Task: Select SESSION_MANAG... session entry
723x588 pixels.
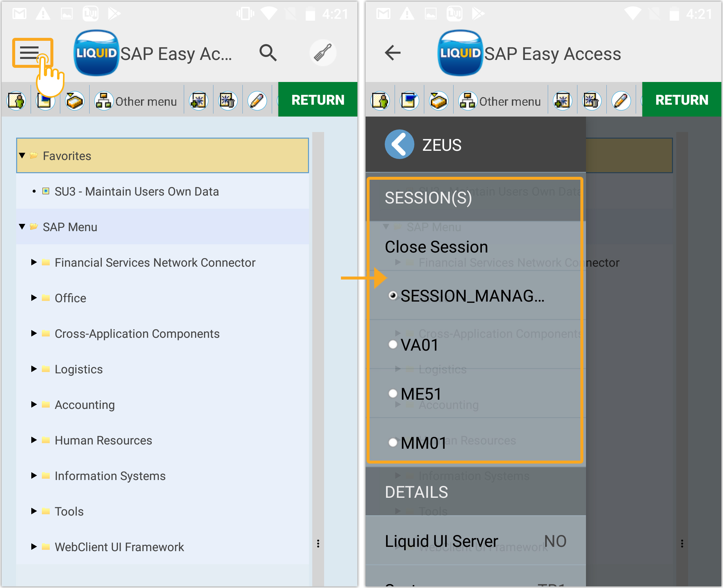Action: [472, 296]
